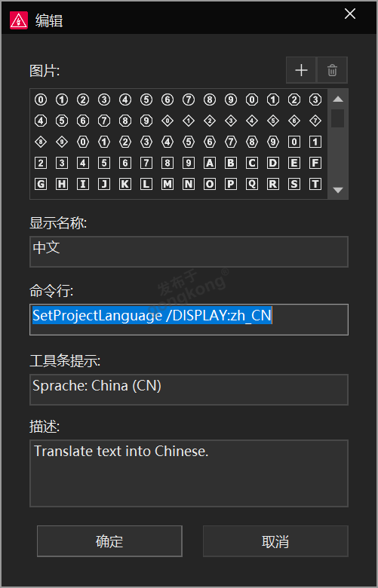Click the picture list scroll-up arrow

(x=338, y=99)
